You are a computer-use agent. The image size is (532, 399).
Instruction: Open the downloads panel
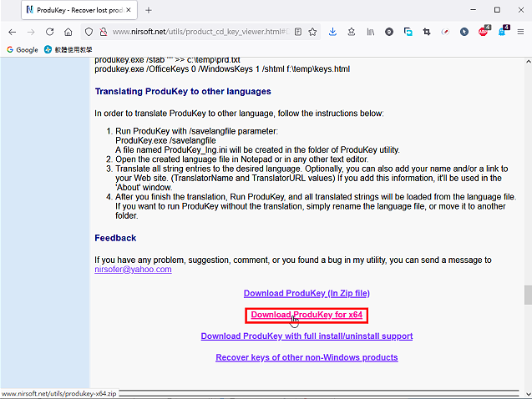point(332,32)
